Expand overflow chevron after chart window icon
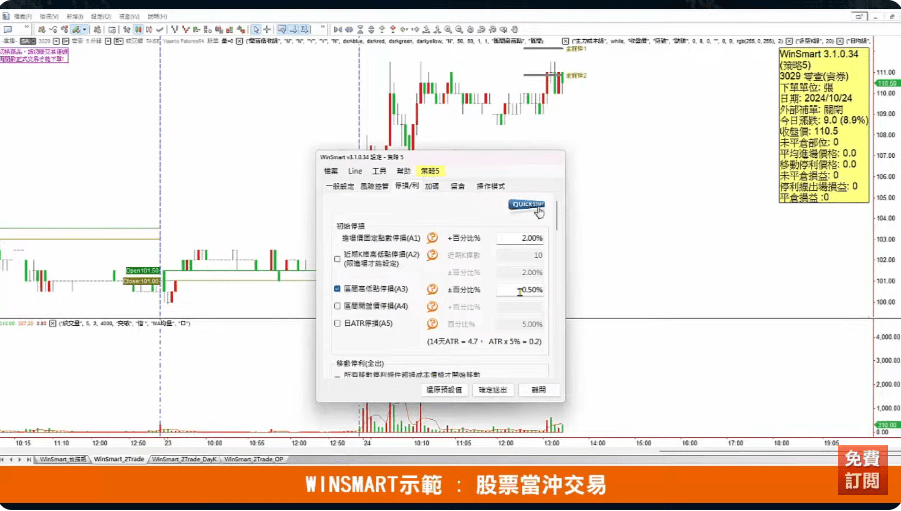The height and width of the screenshot is (511, 901). 26,27
